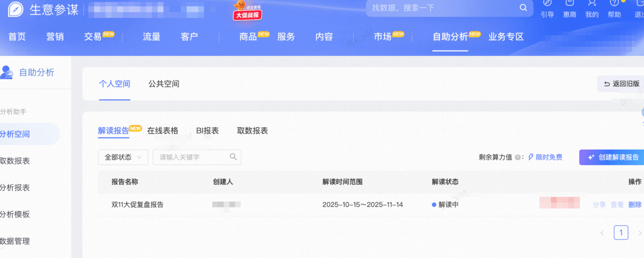Open 分析报表 in the sidebar
Image resolution: width=644 pixels, height=258 pixels.
pos(15,188)
